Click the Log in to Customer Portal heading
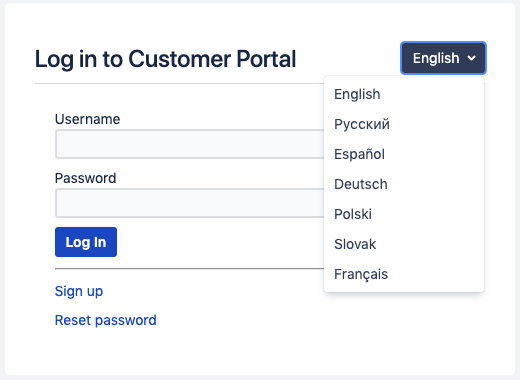 coord(165,59)
